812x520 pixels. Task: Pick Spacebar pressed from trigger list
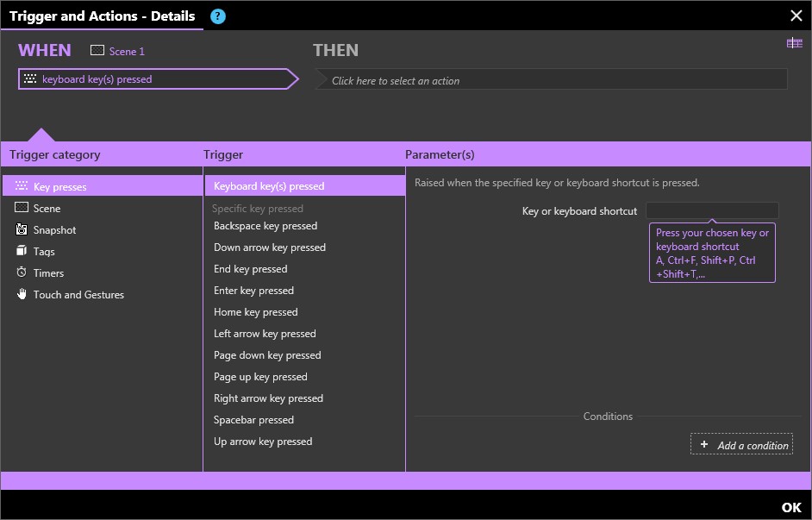click(x=253, y=420)
